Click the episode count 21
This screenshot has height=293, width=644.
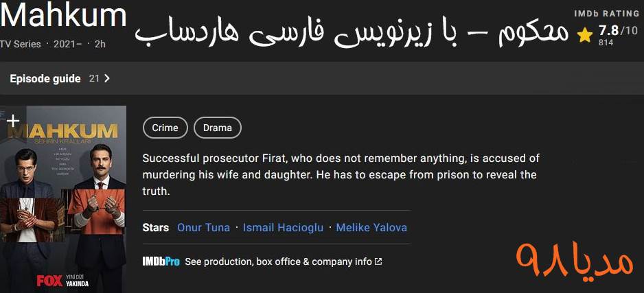(x=94, y=79)
